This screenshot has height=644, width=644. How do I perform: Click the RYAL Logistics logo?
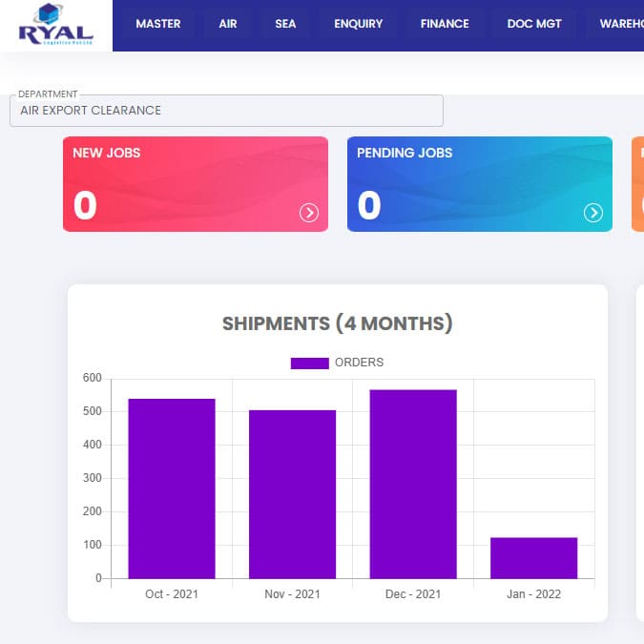point(56,25)
